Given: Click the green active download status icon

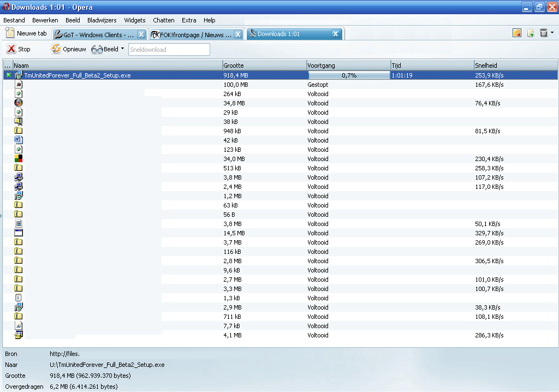Looking at the screenshot, I should (9, 75).
